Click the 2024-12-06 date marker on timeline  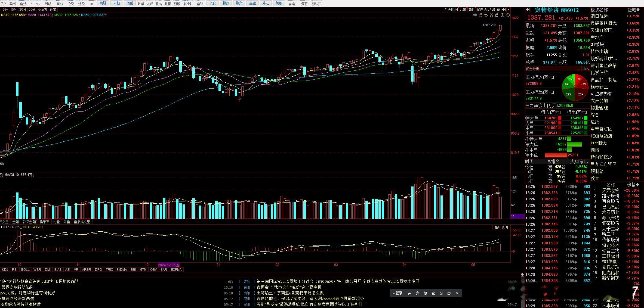(169, 265)
